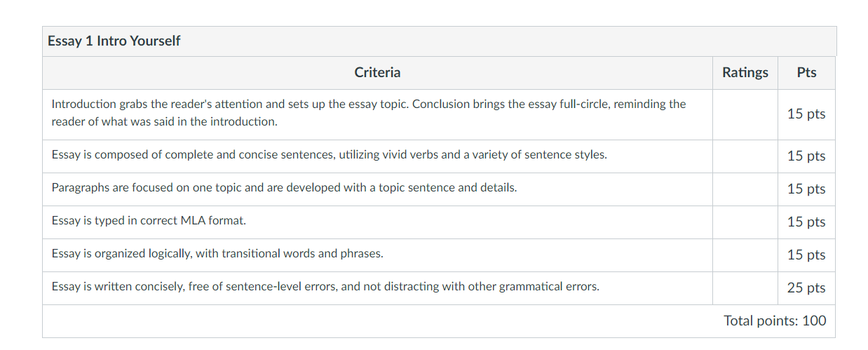Select the 15 pts cell for paragraphs row
Image resolution: width=868 pixels, height=350 pixels.
click(807, 189)
